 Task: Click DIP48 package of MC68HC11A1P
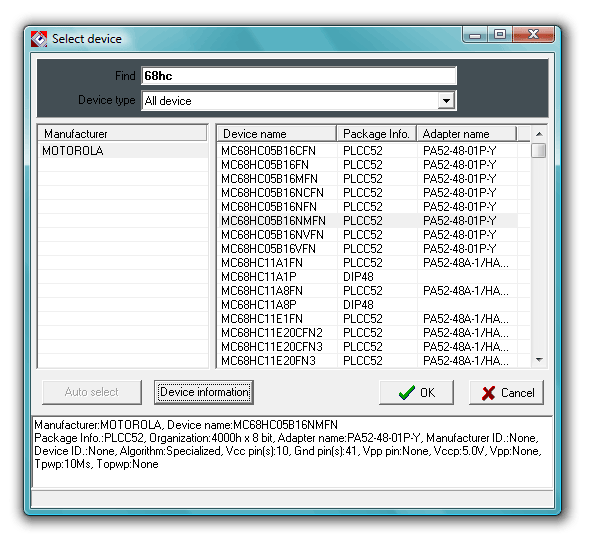coord(358,277)
